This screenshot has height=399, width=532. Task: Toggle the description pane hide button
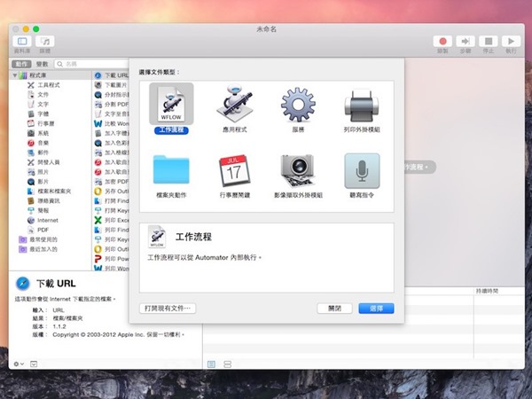[34, 364]
